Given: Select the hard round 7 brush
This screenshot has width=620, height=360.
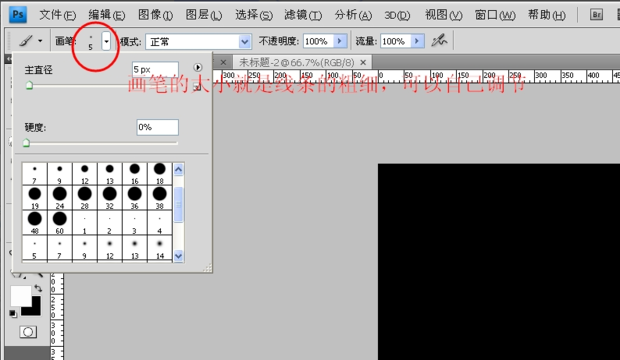Looking at the screenshot, I should pos(34,174).
